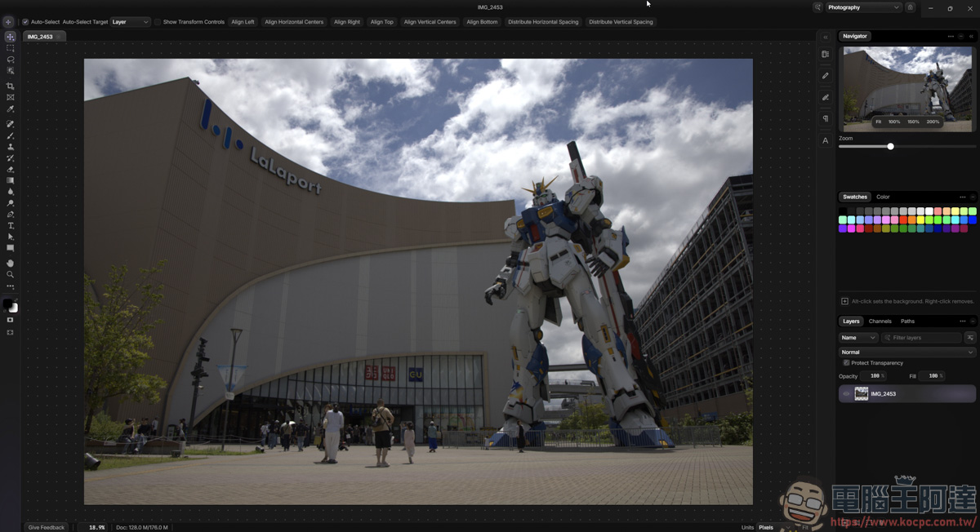
Task: Expand the collapsed panel dock chevrons
Action: point(826,37)
